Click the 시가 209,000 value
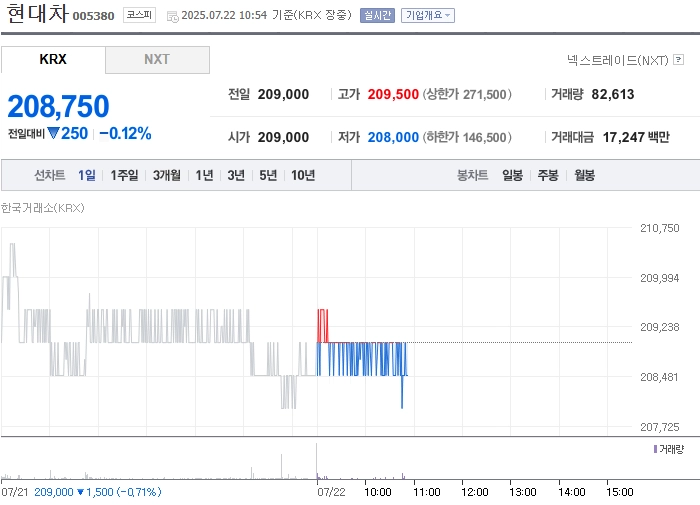The image size is (700, 505). [x=283, y=137]
